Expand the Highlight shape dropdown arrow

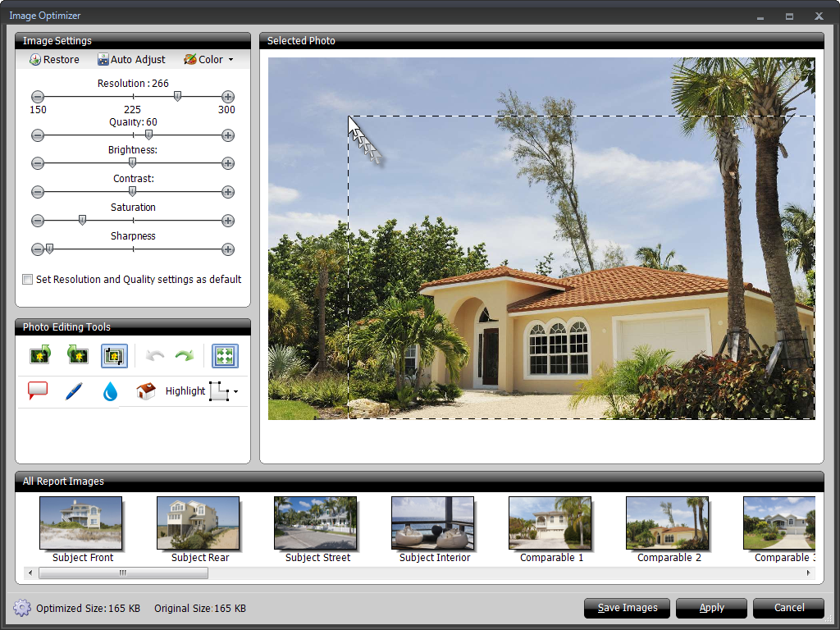pos(236,392)
